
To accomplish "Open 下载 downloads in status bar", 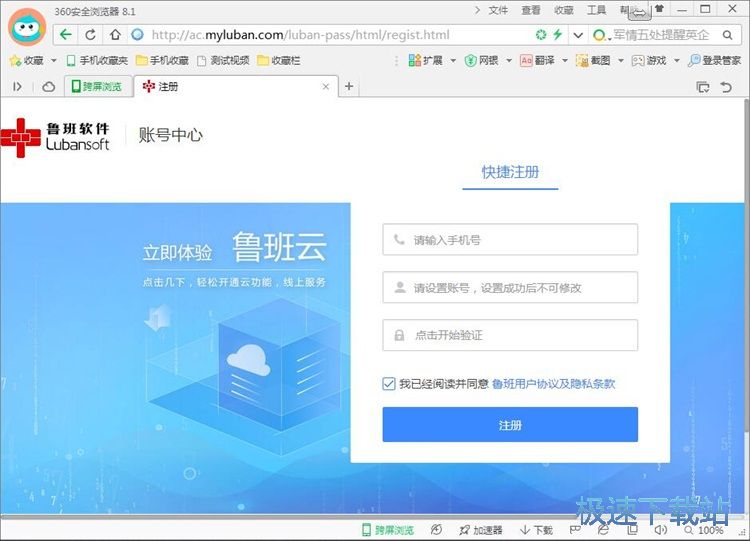I will [536, 530].
